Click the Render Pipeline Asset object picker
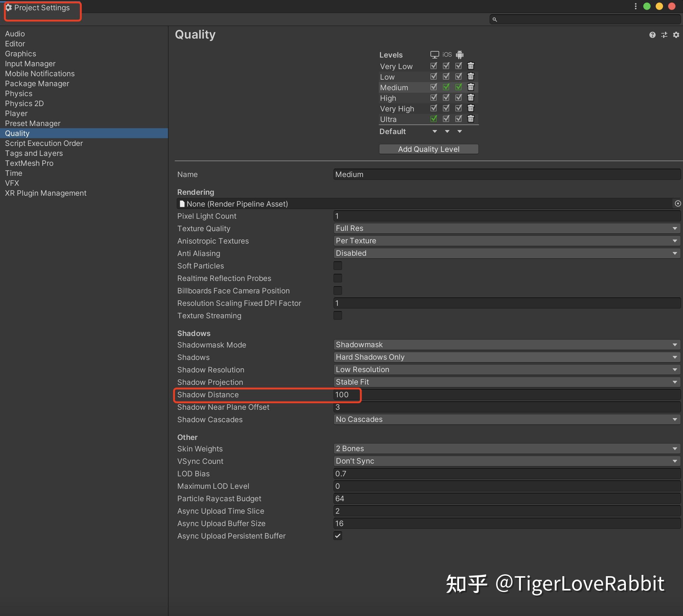The height and width of the screenshot is (616, 683). (678, 203)
